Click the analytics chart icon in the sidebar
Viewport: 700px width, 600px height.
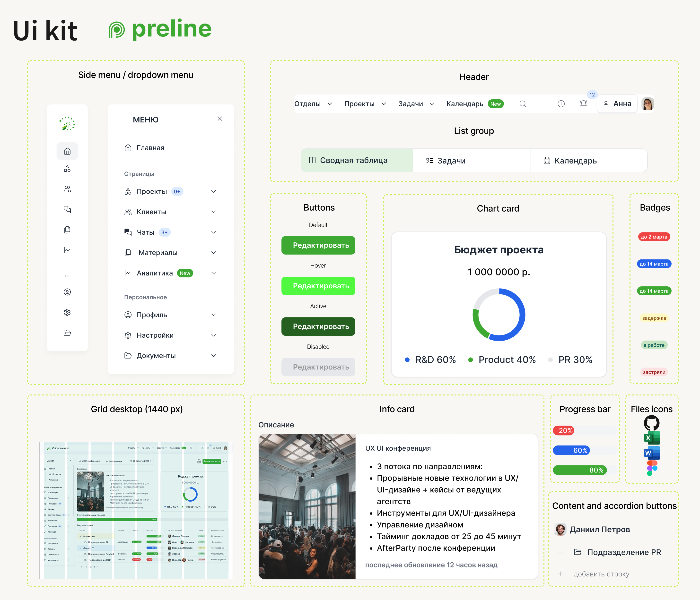[x=67, y=250]
